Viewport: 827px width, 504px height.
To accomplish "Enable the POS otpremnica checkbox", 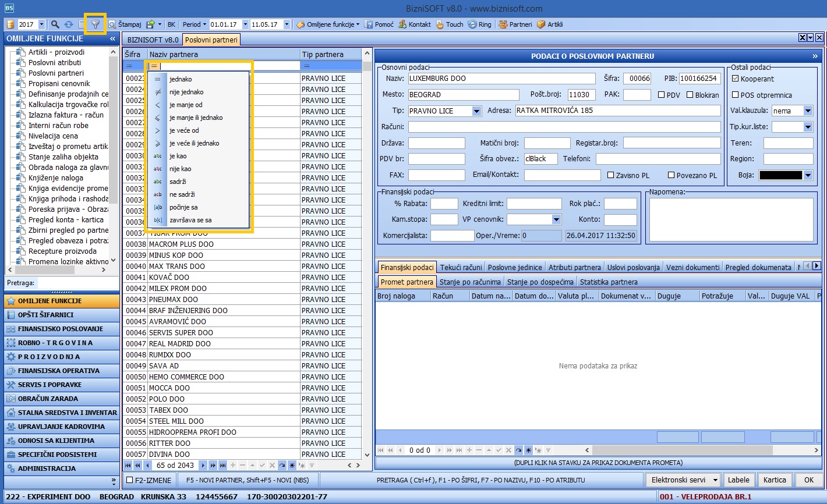I will [736, 95].
